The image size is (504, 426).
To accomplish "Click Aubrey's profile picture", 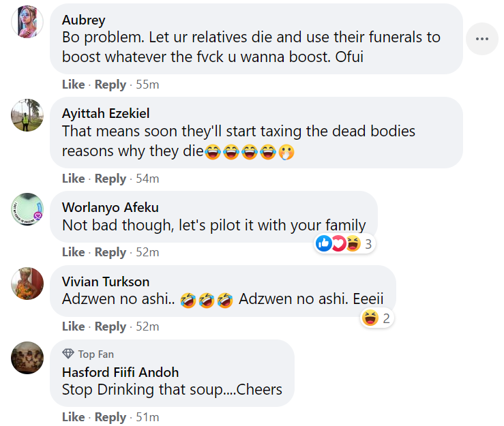I will click(x=27, y=21).
